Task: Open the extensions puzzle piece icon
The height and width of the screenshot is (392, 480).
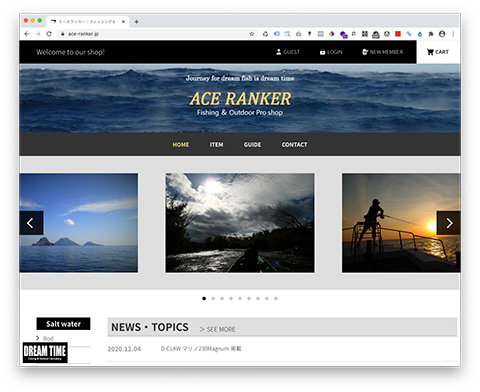Action: pyautogui.click(x=431, y=34)
